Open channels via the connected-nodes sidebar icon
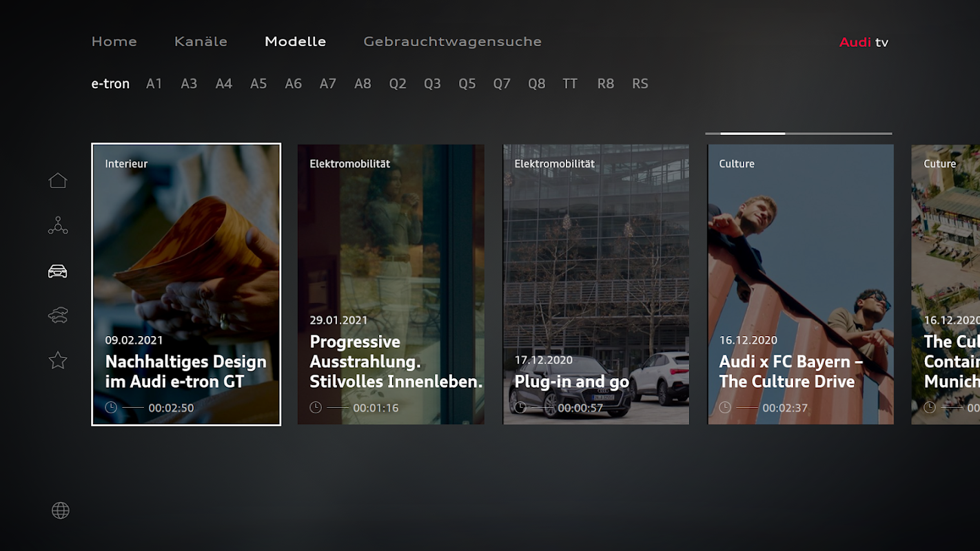 [x=58, y=226]
